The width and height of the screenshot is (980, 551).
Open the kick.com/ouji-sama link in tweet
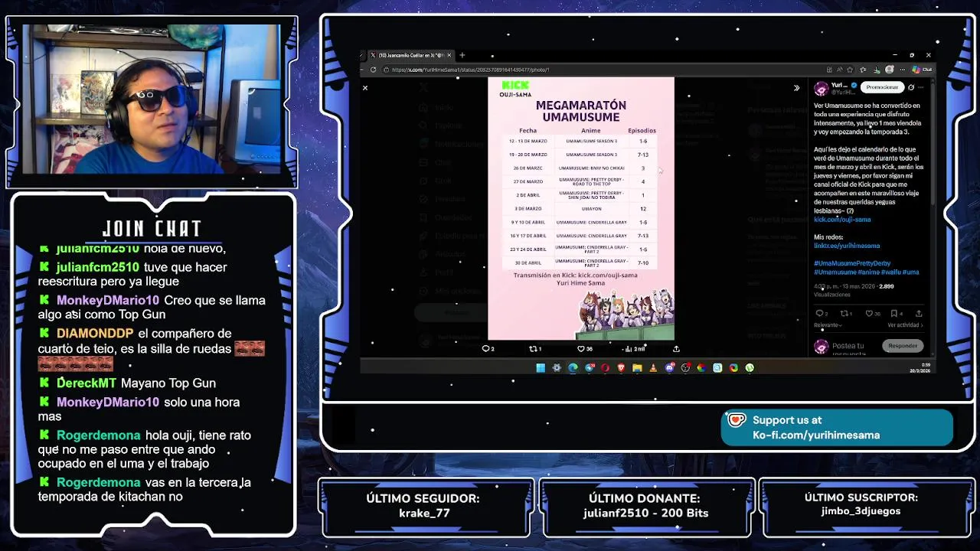[x=842, y=220]
